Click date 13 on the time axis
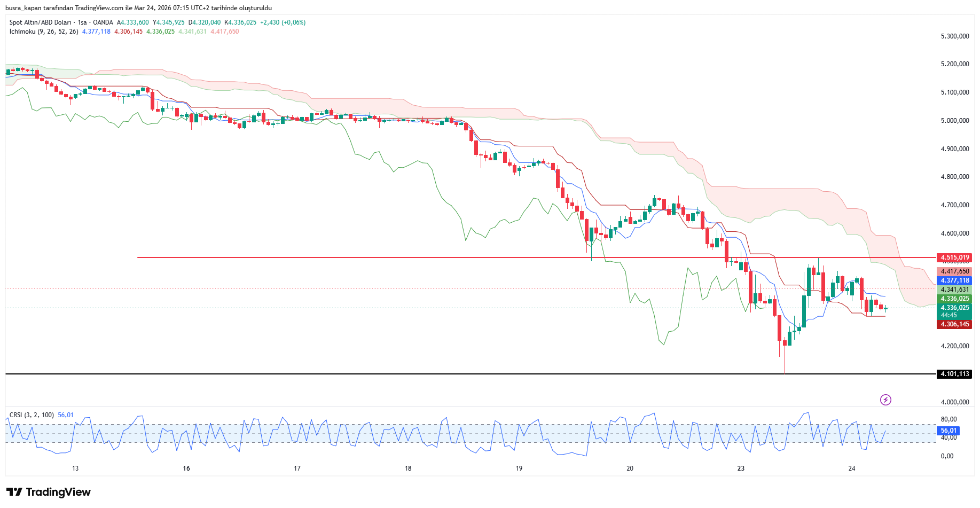 point(75,468)
